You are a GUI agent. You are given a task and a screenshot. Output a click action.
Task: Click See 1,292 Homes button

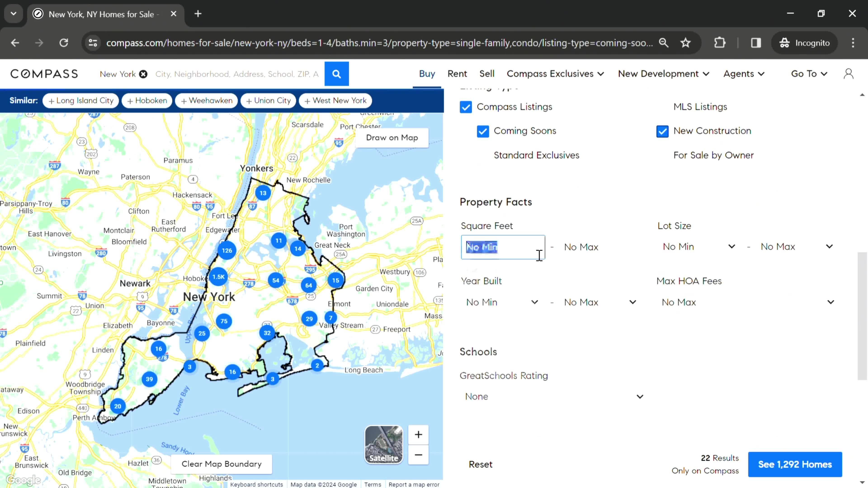pyautogui.click(x=795, y=465)
